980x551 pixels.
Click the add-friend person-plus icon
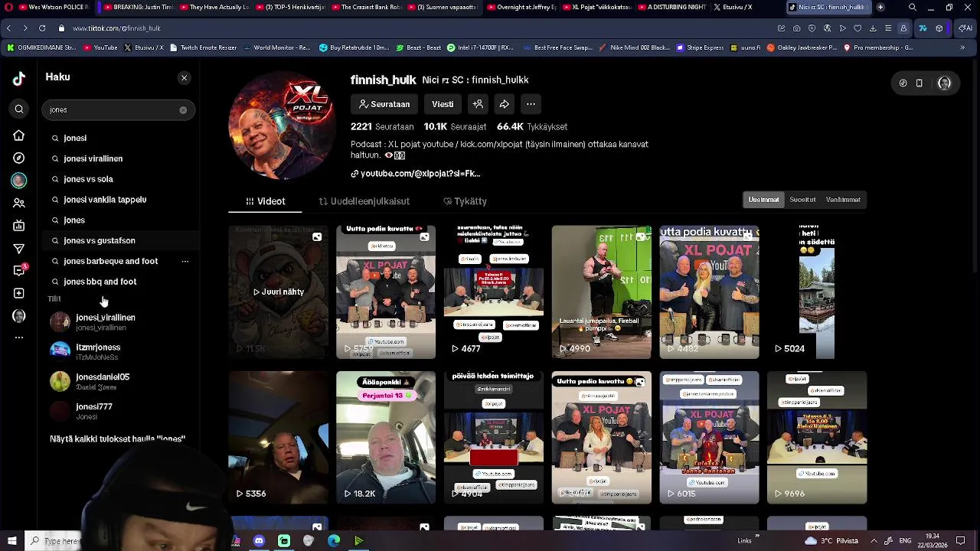(x=478, y=104)
